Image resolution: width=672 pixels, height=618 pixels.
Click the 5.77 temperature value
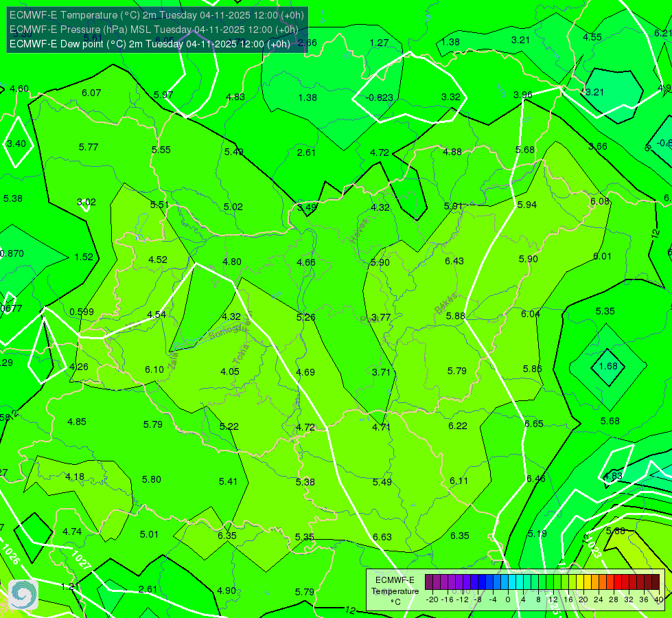tap(89, 147)
